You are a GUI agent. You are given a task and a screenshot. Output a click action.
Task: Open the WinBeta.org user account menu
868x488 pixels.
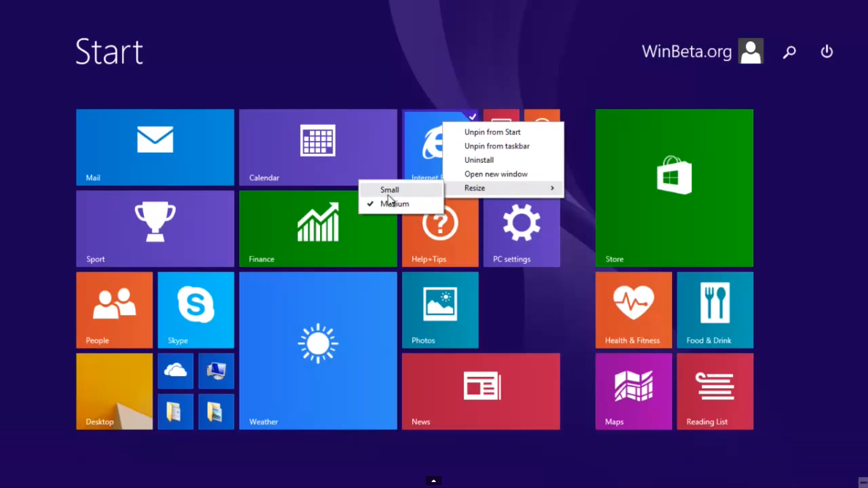pyautogui.click(x=702, y=52)
